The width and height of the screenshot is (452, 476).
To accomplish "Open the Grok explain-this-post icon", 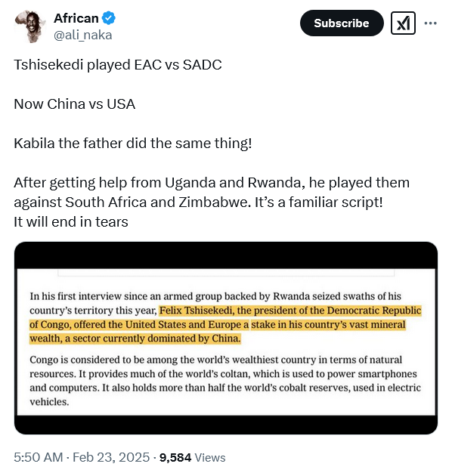I will (x=403, y=23).
